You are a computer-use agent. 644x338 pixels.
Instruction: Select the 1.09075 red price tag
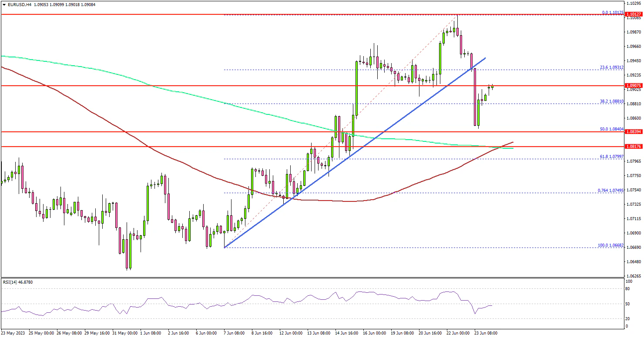(x=633, y=86)
